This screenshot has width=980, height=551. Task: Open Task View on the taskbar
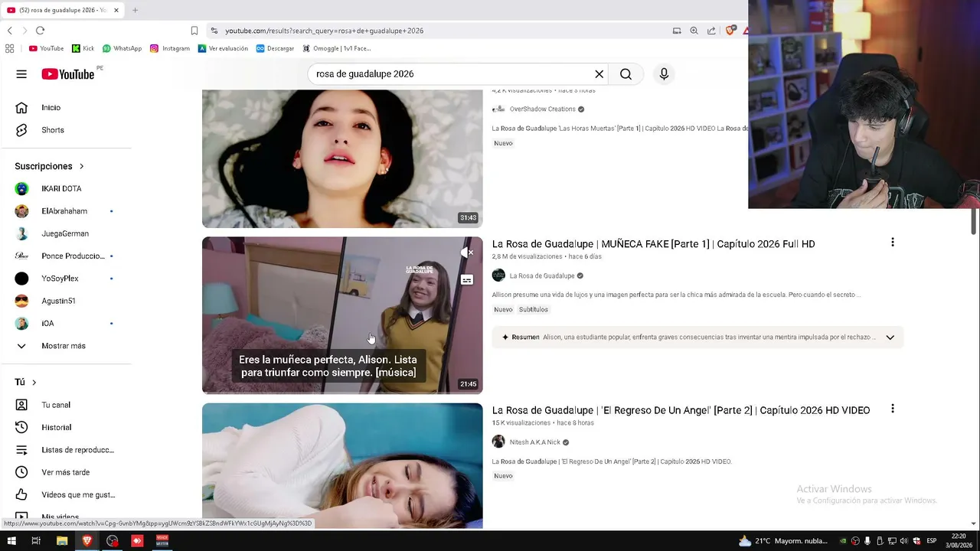[x=36, y=541]
